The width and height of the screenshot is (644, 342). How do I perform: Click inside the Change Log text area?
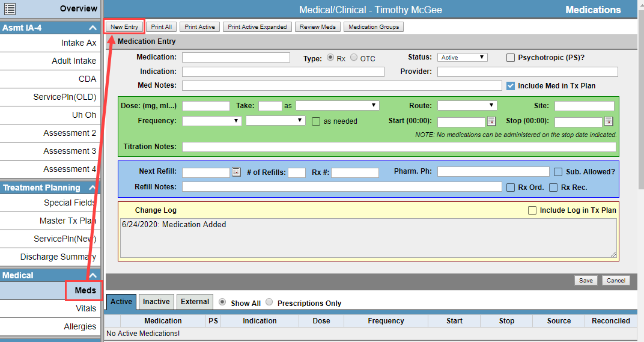[x=368, y=238]
